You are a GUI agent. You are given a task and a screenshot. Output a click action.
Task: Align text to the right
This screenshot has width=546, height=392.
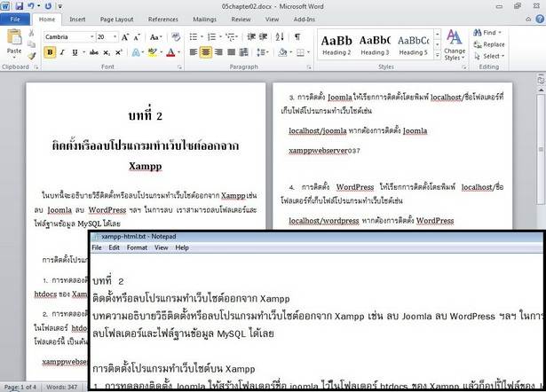[x=218, y=52]
